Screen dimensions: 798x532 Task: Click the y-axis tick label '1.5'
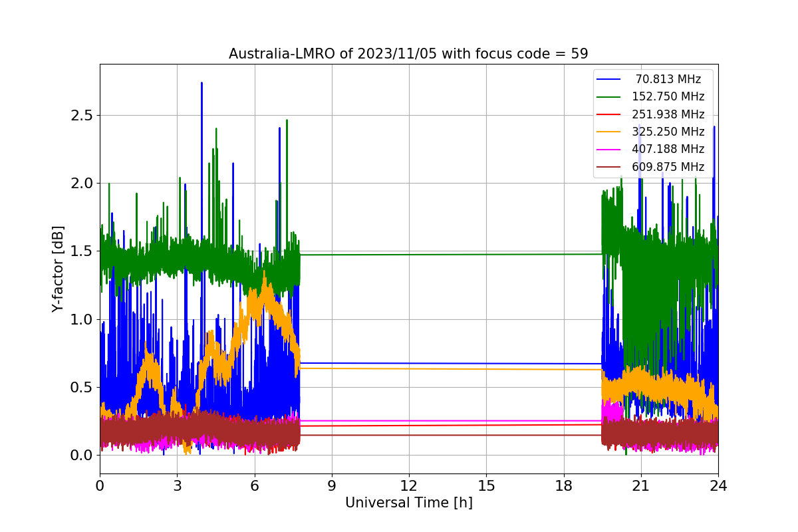pos(80,251)
